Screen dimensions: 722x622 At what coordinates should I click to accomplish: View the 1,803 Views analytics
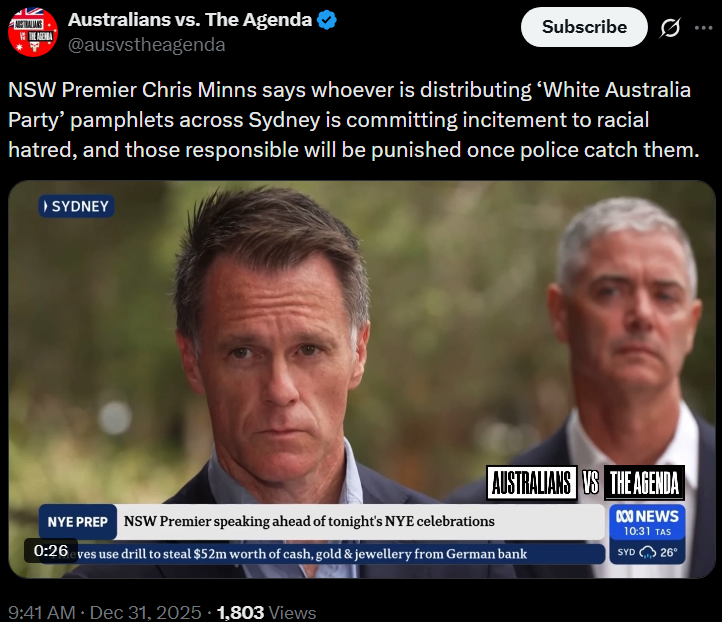click(266, 612)
